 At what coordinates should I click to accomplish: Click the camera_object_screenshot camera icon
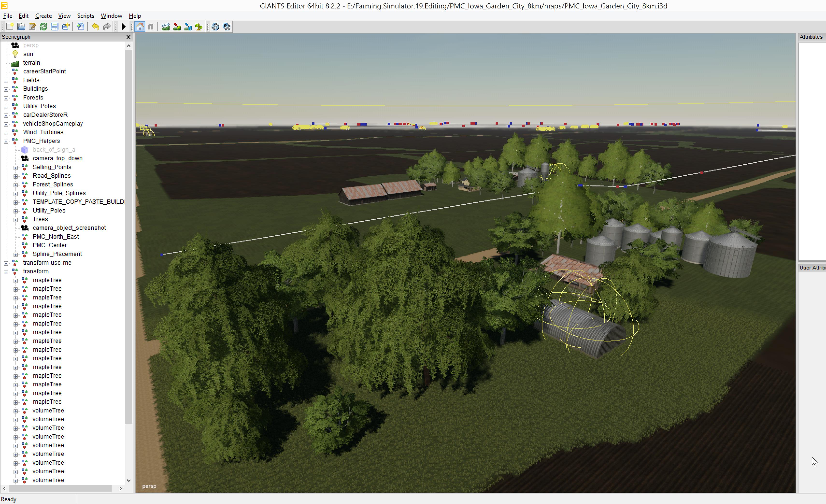[25, 228]
